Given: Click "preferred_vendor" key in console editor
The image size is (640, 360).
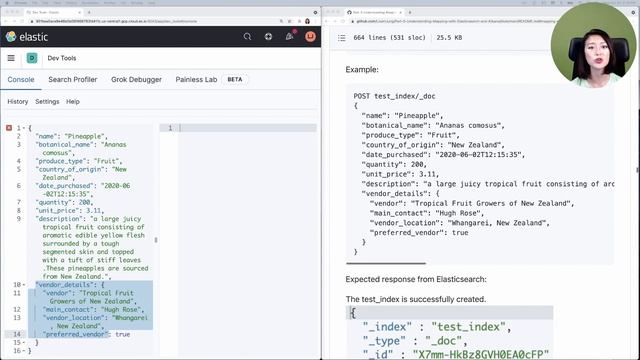Looking at the screenshot, I should click(x=75, y=334).
